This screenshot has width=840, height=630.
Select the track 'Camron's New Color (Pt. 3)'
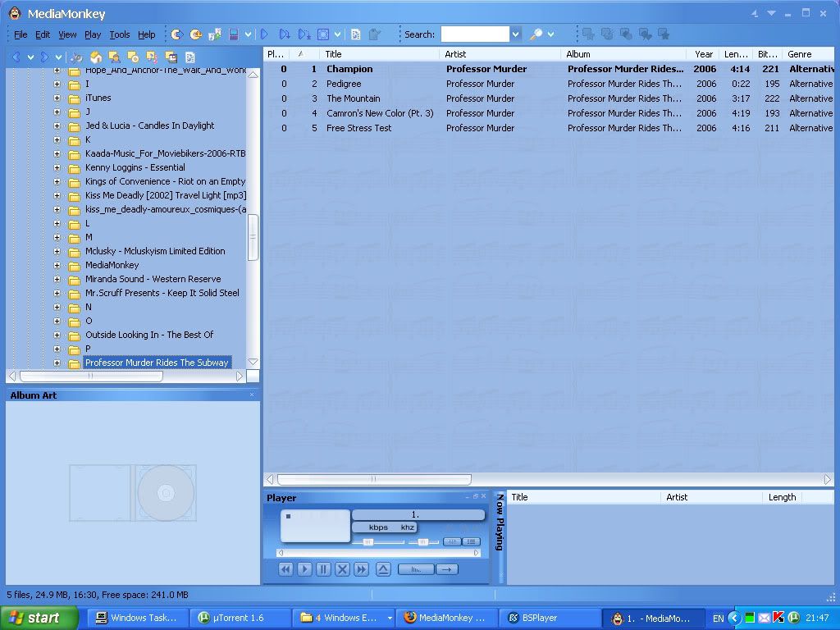pos(380,113)
